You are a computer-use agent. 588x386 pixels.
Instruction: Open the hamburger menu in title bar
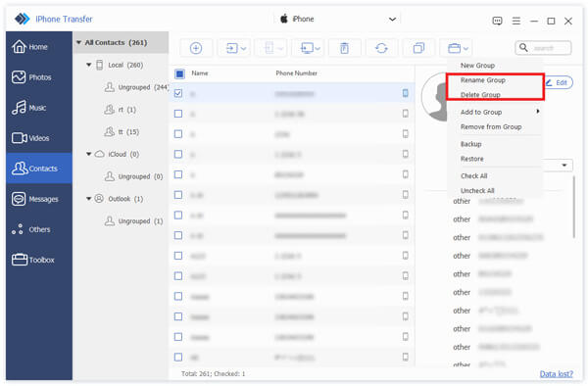pyautogui.click(x=516, y=21)
